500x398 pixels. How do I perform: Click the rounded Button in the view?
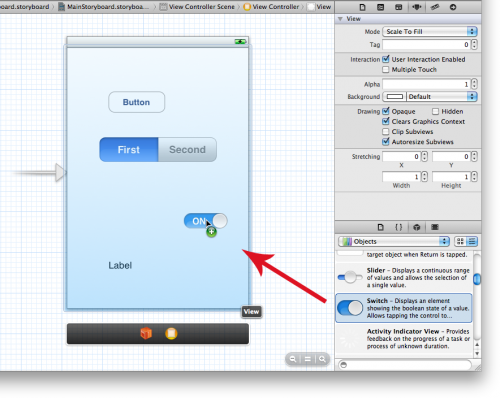[136, 102]
